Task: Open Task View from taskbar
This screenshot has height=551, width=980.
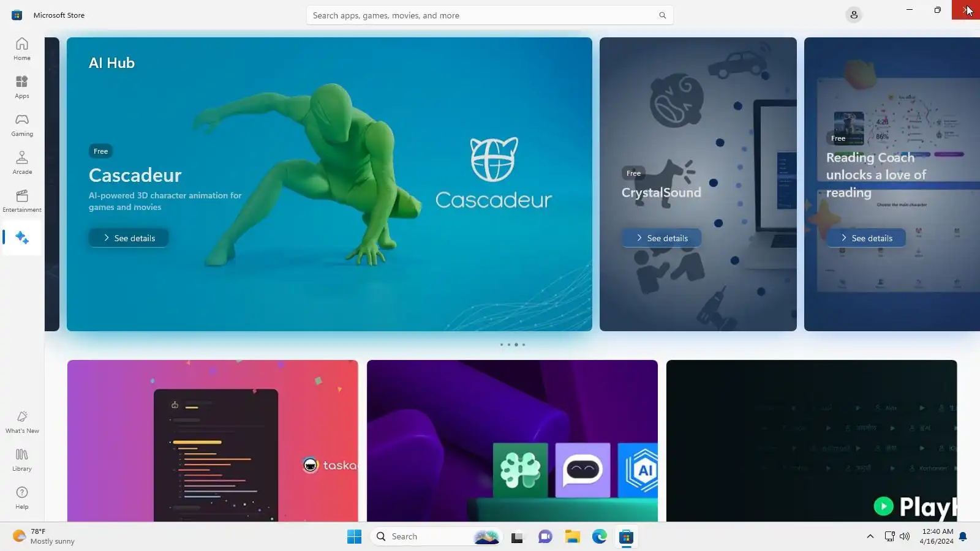Action: (517, 537)
